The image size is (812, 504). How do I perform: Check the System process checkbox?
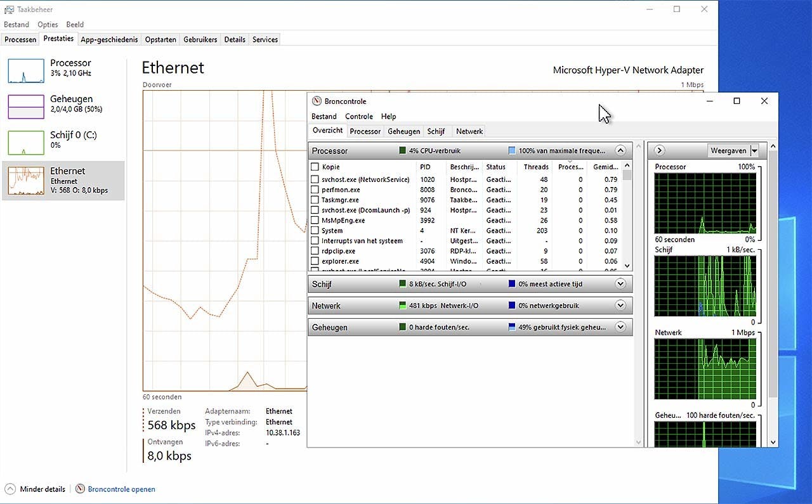click(315, 230)
